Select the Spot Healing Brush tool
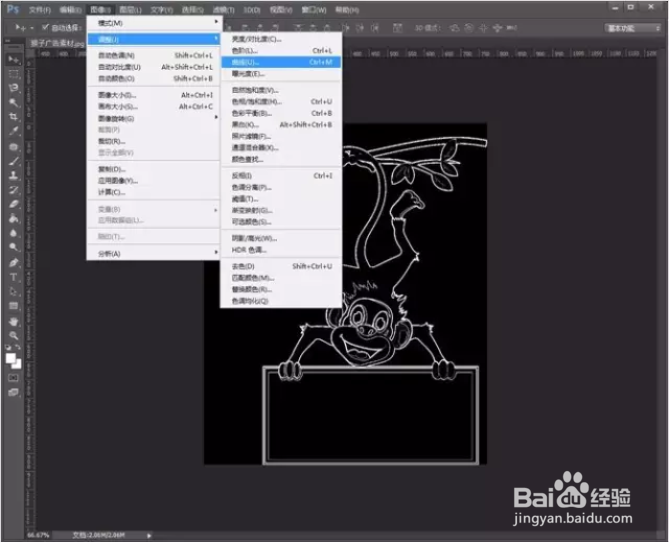The height and width of the screenshot is (542, 669). pyautogui.click(x=13, y=147)
